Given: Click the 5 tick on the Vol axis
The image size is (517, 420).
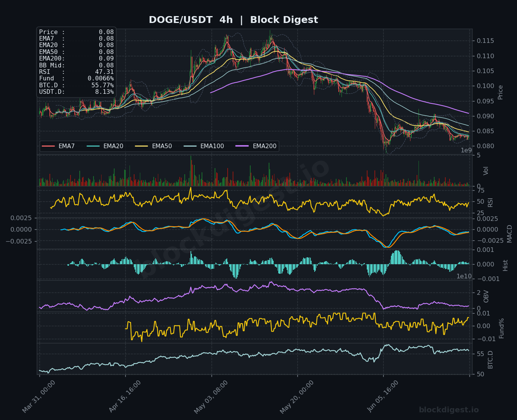Looking at the screenshot, I should [479, 155].
